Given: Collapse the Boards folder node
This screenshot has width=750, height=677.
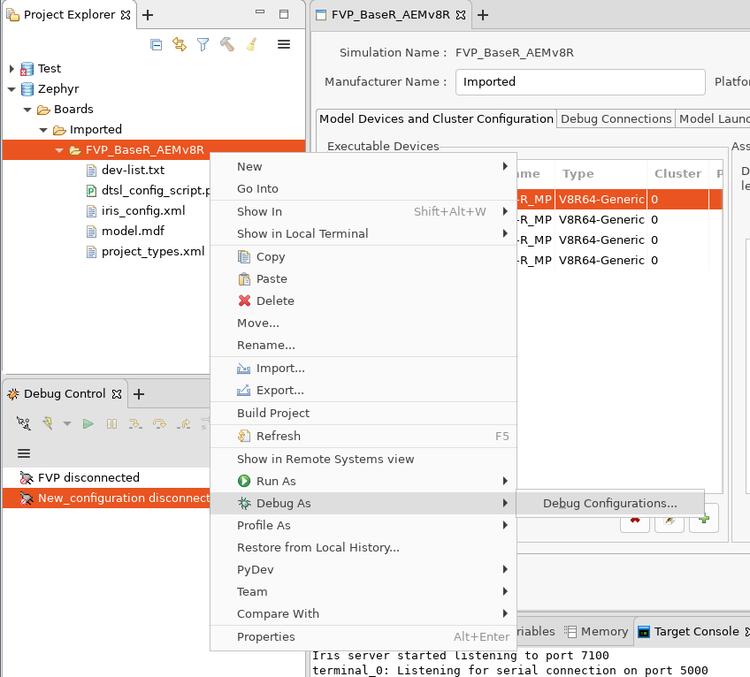Looking at the screenshot, I should coord(28,109).
